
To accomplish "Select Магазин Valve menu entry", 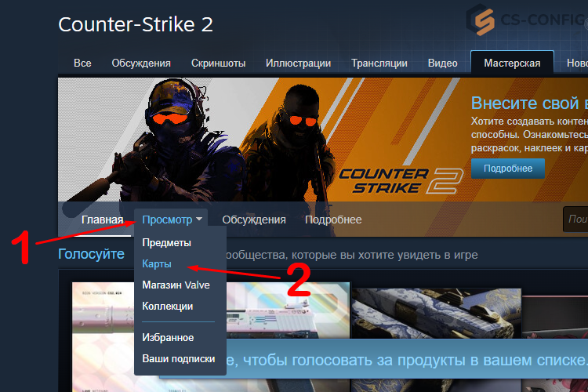I will click(176, 285).
